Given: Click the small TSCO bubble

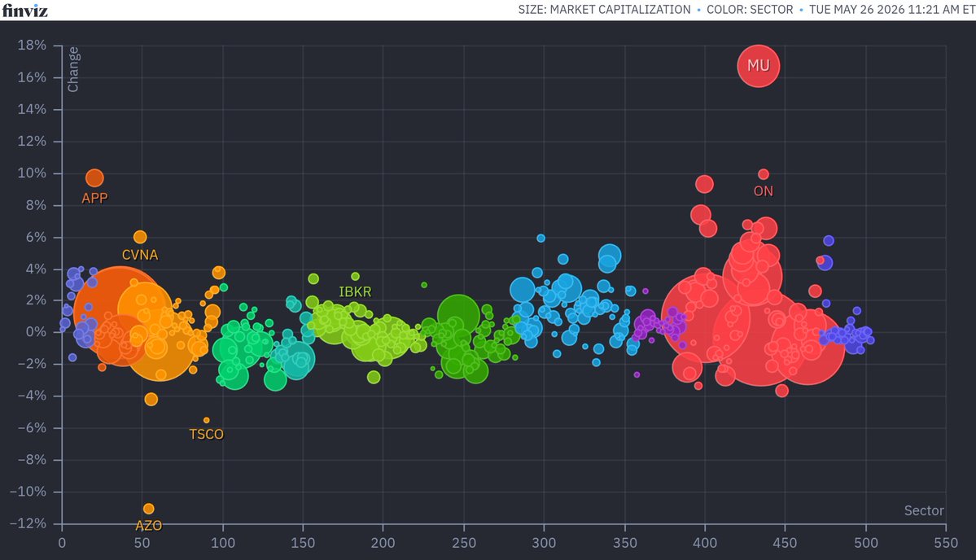Looking at the screenshot, I should coord(207,420).
